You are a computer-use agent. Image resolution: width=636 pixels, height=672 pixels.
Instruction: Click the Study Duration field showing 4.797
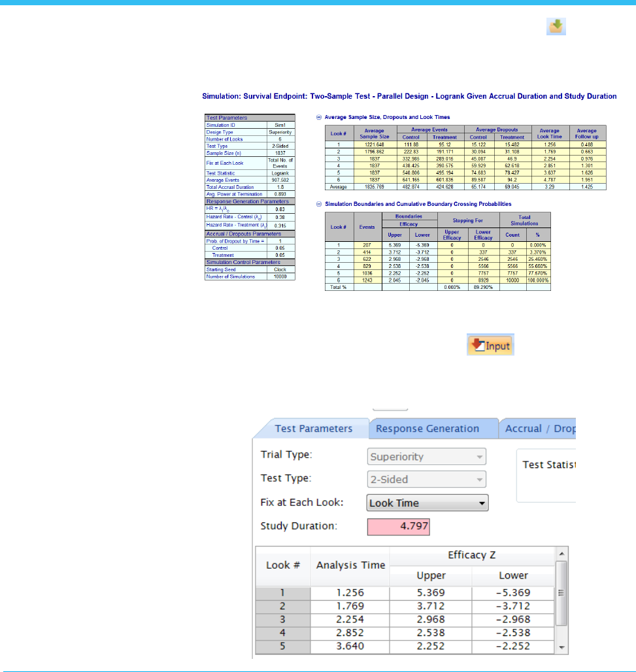click(x=398, y=527)
